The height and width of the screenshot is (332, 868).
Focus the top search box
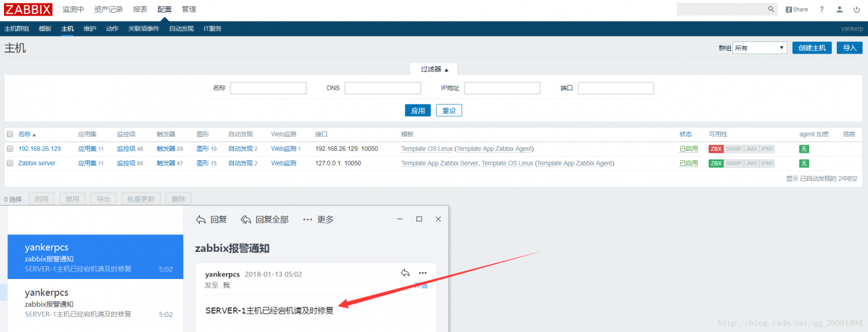[x=722, y=10]
